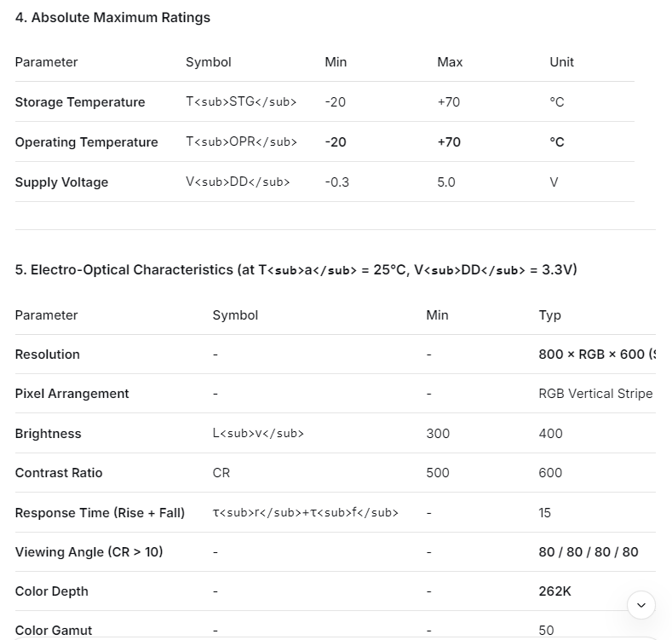Click the Absolute Maximum Ratings heading
672x640 pixels.
[x=112, y=17]
